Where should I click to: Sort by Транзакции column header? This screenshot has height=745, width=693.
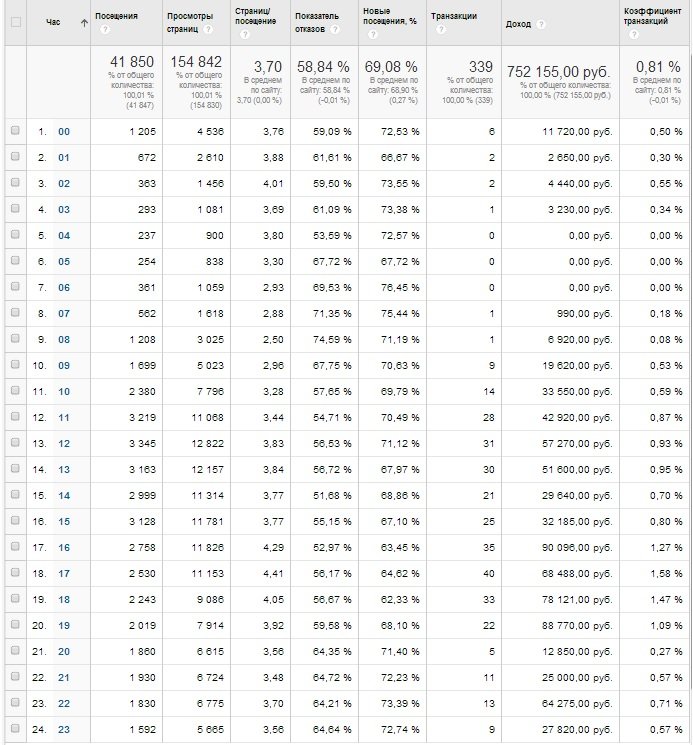(453, 17)
